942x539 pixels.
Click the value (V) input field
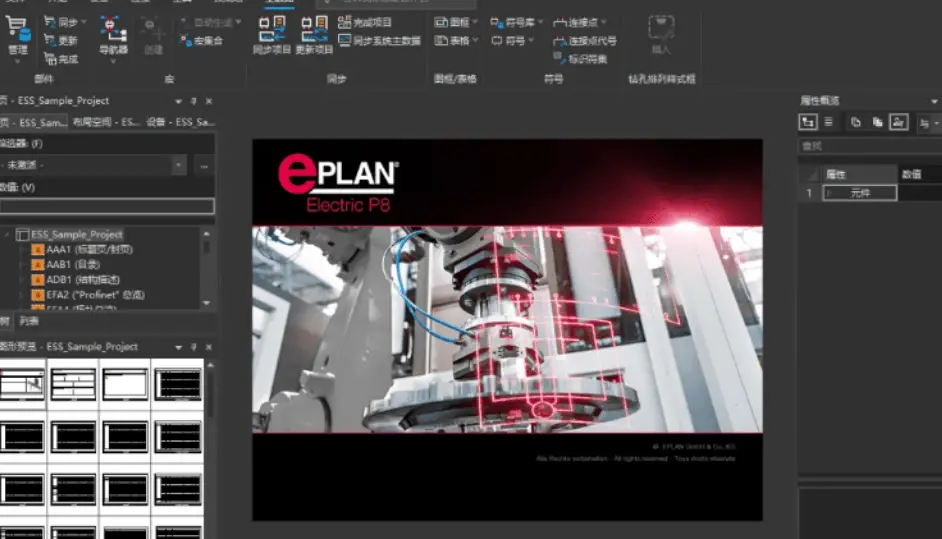point(107,206)
